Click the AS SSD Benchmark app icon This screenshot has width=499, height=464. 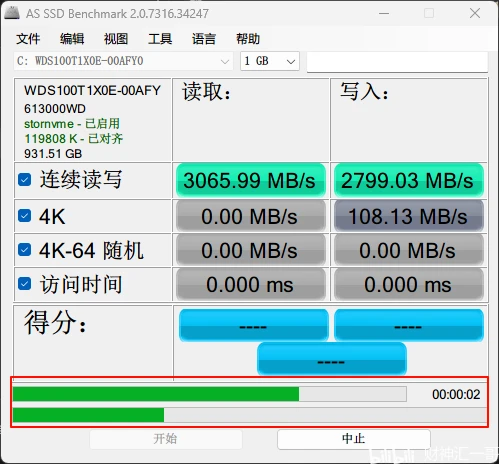pos(12,13)
